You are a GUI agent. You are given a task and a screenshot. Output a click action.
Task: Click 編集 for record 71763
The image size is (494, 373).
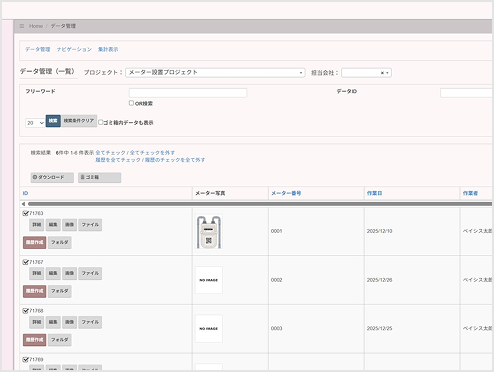(x=53, y=225)
